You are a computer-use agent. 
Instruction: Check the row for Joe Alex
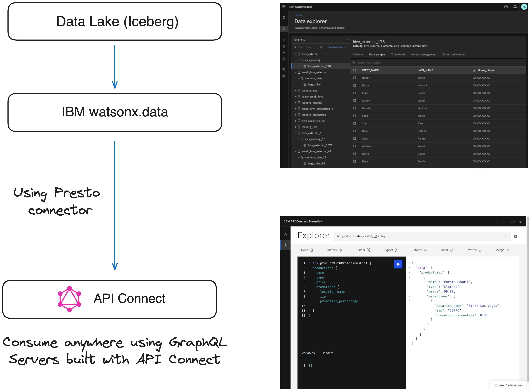355,123
